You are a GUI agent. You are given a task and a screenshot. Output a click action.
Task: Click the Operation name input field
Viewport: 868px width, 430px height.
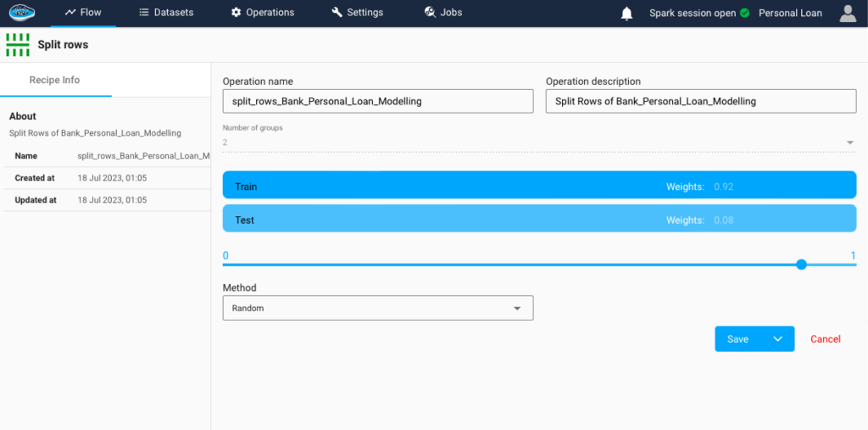coord(377,102)
